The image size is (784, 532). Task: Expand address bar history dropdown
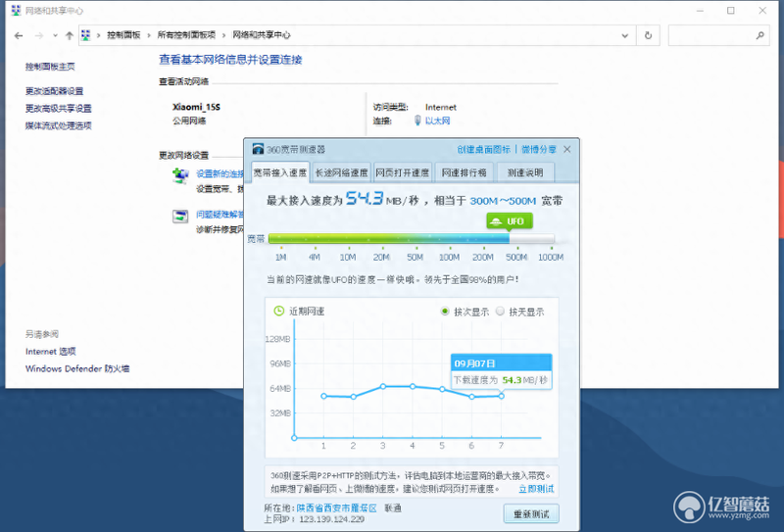click(625, 35)
